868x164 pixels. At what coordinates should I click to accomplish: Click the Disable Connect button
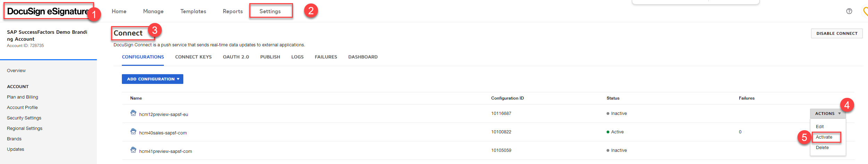point(837,33)
